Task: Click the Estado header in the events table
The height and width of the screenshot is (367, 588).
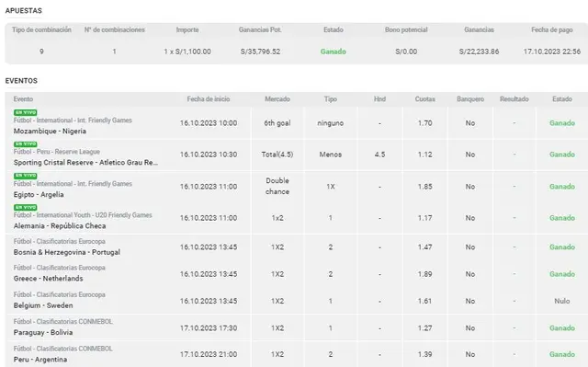Action: 562,99
